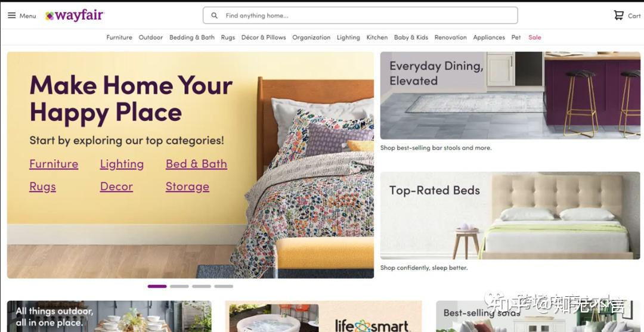Screen dimensions: 644x332
Task: Focus the Find anything home search field
Action: coord(360,15)
